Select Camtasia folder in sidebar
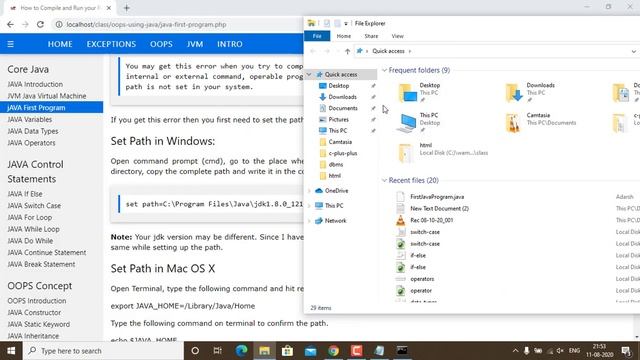The width and height of the screenshot is (640, 360). (340, 142)
